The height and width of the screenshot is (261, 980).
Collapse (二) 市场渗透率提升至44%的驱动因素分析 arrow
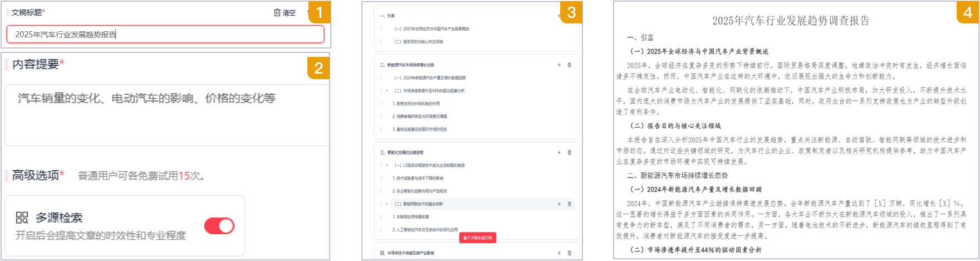[x=387, y=91]
